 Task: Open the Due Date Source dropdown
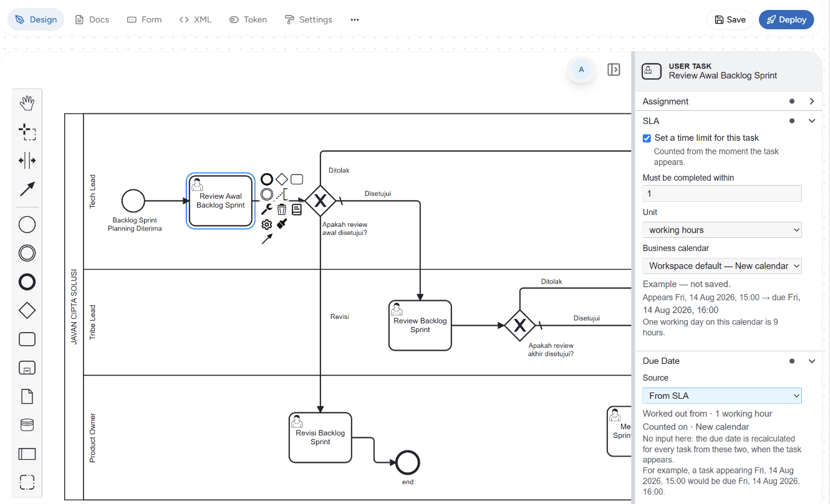[x=722, y=396]
